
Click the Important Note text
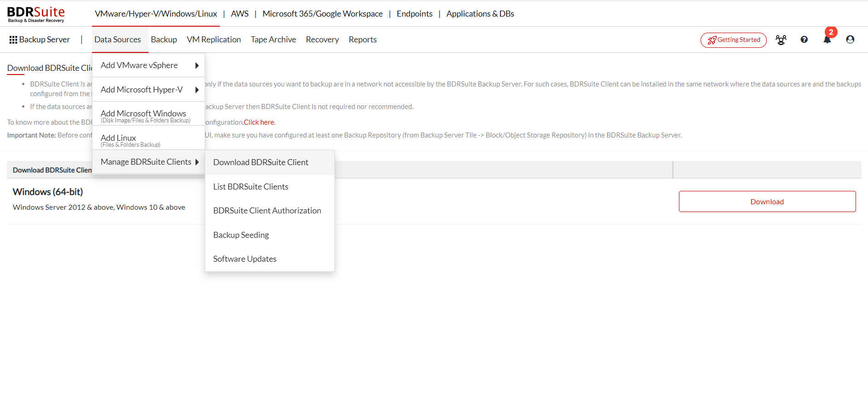[31, 135]
